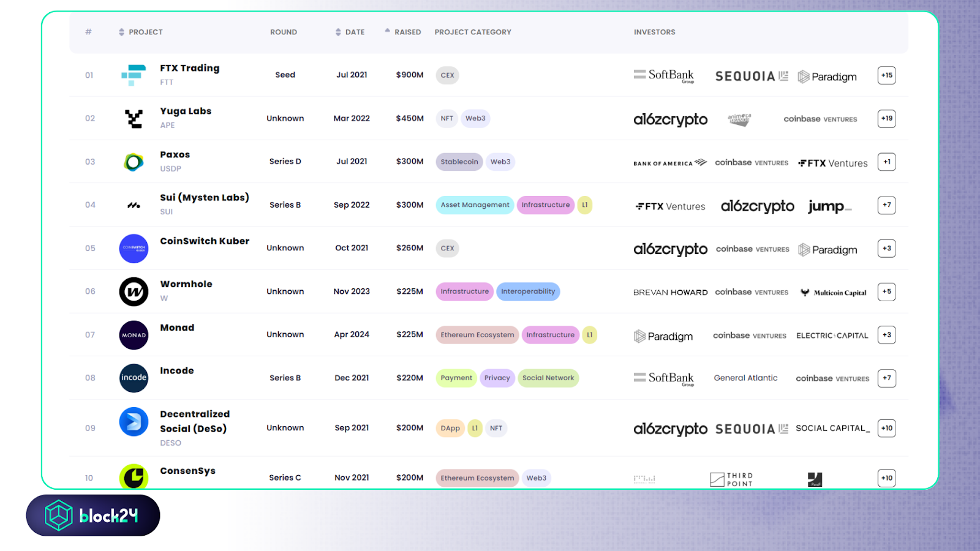Expand +3 investors in the Monad row
The width and height of the screenshot is (980, 551).
point(886,335)
